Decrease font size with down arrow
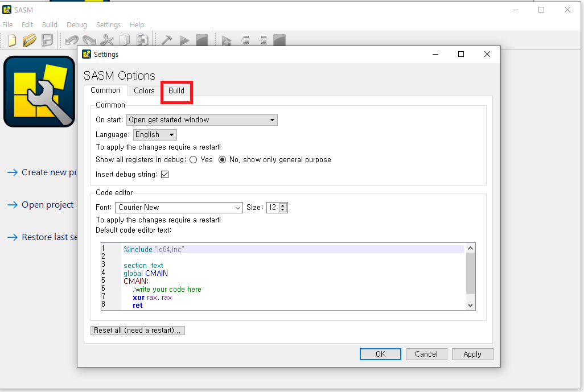584x392 pixels. click(283, 210)
